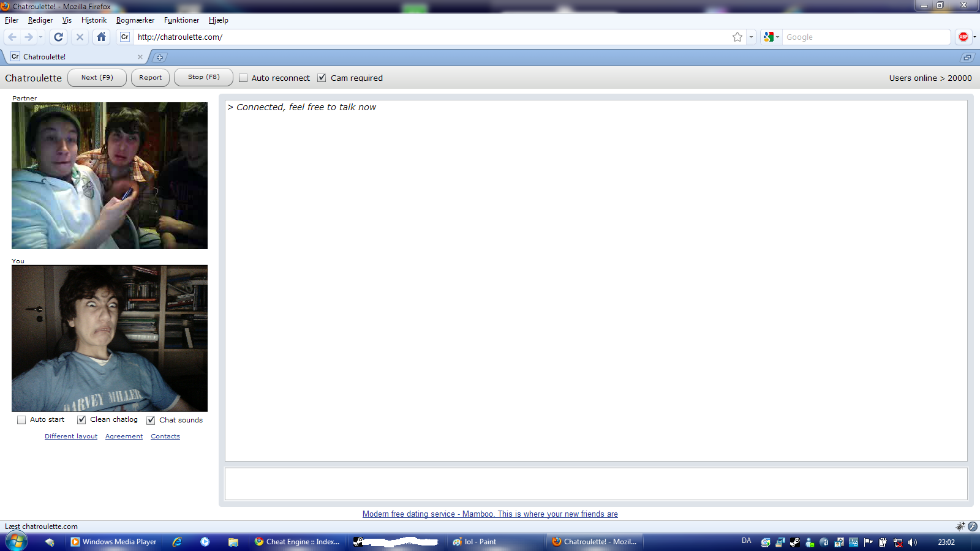Click the Messenger buddy tray icon

pos(809,542)
